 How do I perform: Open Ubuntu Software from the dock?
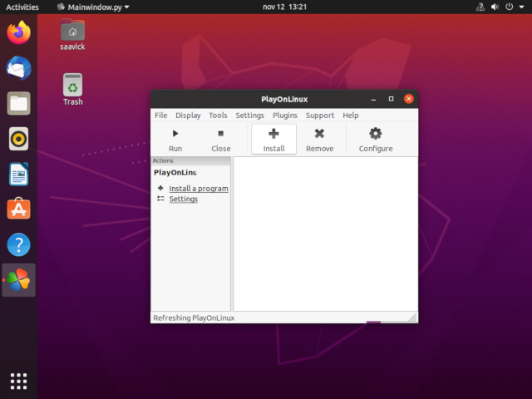(18, 209)
